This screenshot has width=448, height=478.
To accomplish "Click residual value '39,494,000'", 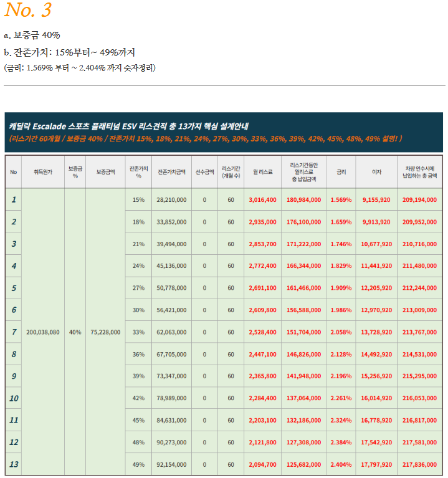I will pos(171,244).
